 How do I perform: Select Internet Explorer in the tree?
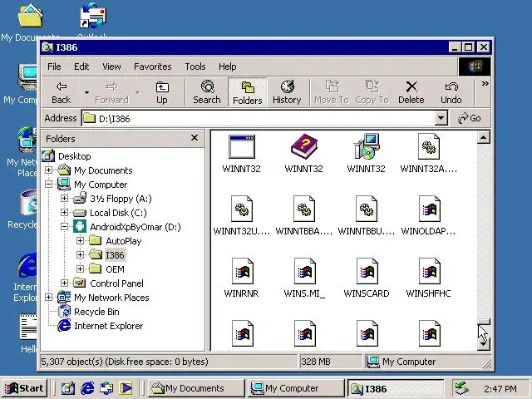pyautogui.click(x=108, y=326)
